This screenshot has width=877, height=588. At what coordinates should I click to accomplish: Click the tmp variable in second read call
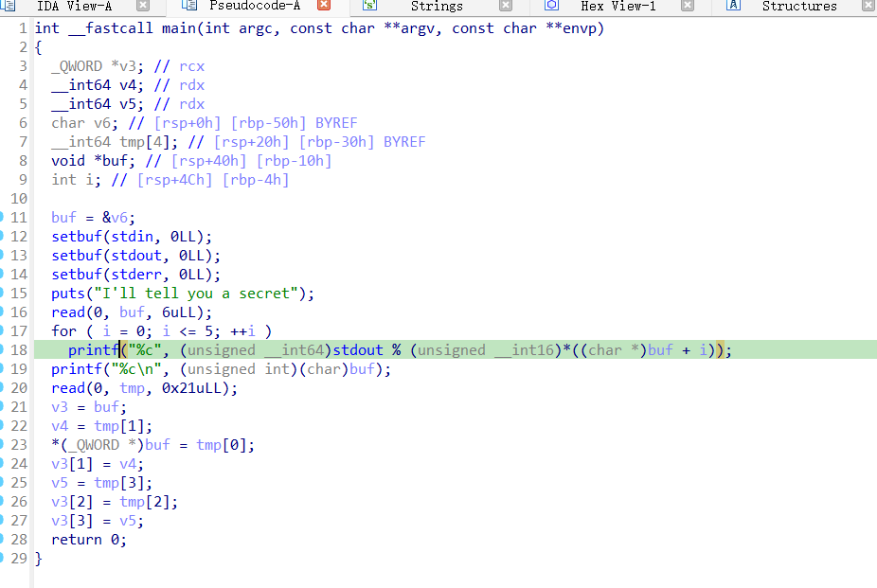tap(132, 388)
